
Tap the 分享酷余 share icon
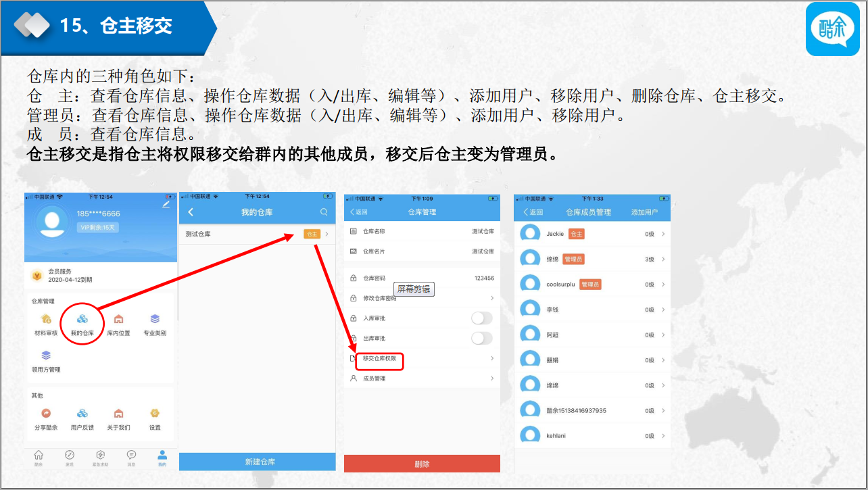point(46,413)
